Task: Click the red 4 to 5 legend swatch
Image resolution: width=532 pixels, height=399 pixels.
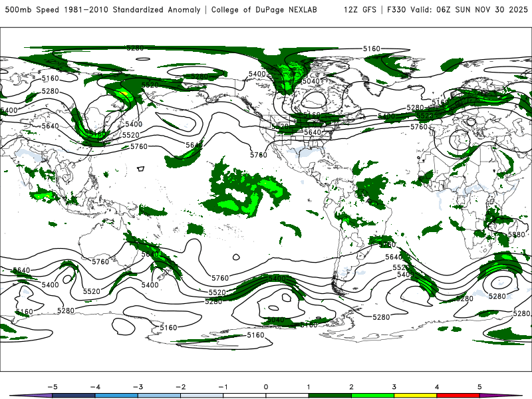Action: tap(458, 396)
